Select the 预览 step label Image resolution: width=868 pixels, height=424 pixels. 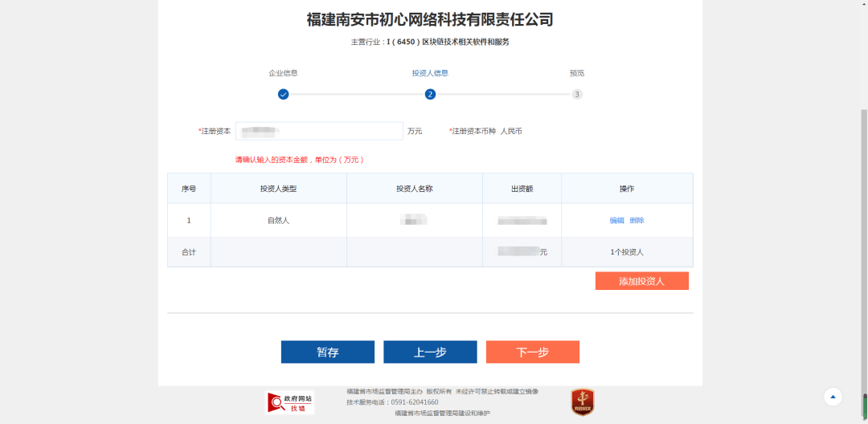(577, 73)
